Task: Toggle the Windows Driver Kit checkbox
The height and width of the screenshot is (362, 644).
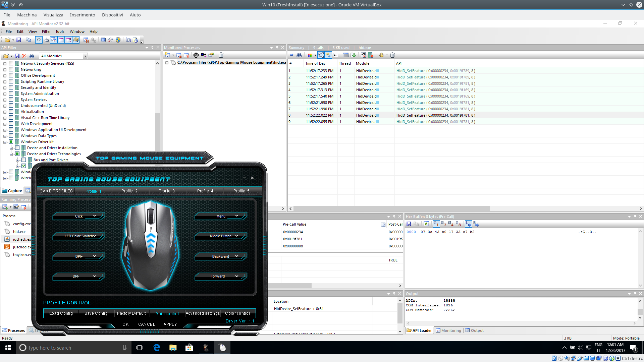Action: (x=11, y=142)
